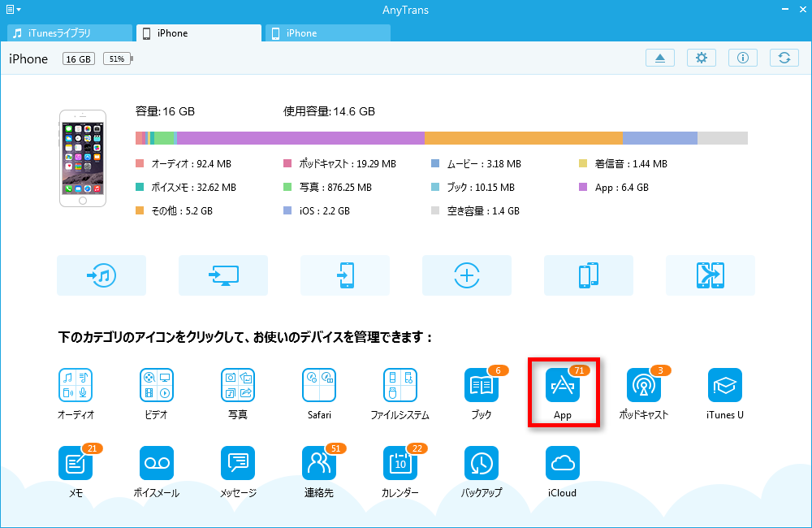Click the オーディオ : 92.4 MB legend entry
This screenshot has width=812, height=528.
[184, 164]
